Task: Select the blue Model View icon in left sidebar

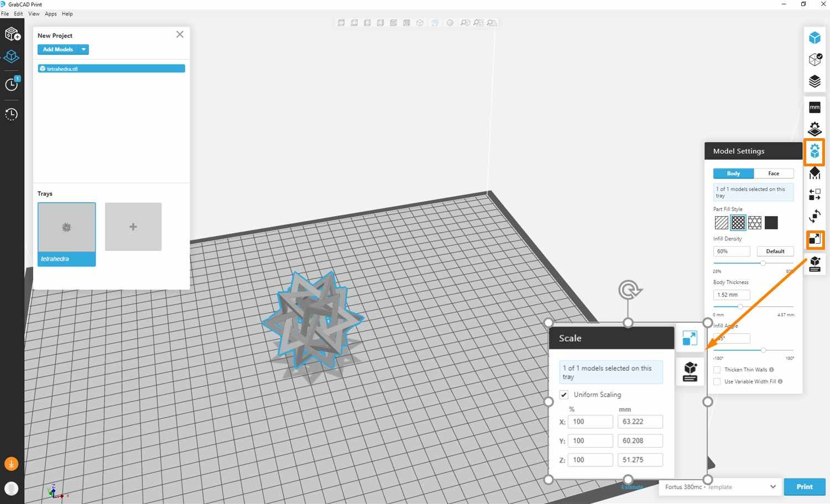Action: click(12, 57)
